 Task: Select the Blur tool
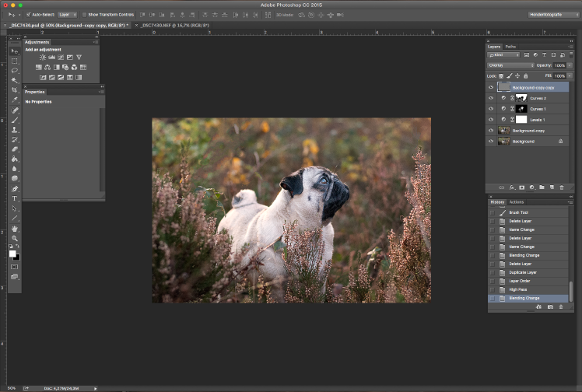point(15,168)
